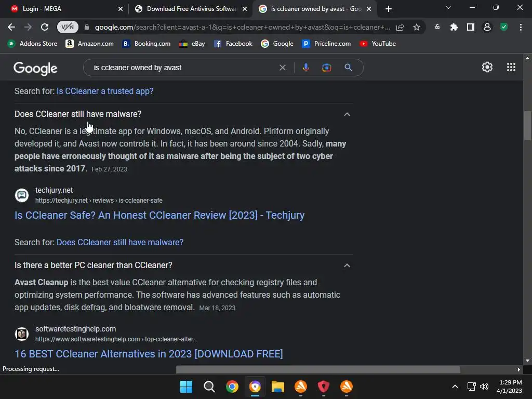Click the softwaretestinghelp.com site icon
The width and height of the screenshot is (532, 399).
(x=22, y=334)
